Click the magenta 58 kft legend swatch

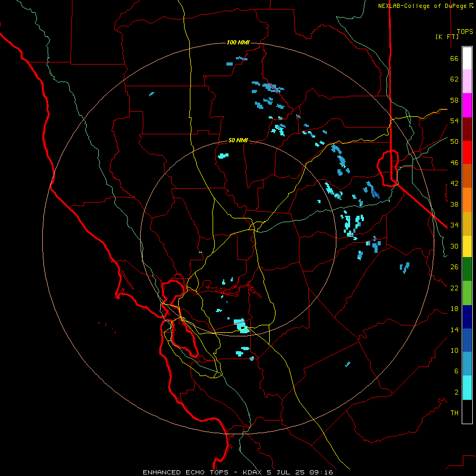pyautogui.click(x=467, y=105)
